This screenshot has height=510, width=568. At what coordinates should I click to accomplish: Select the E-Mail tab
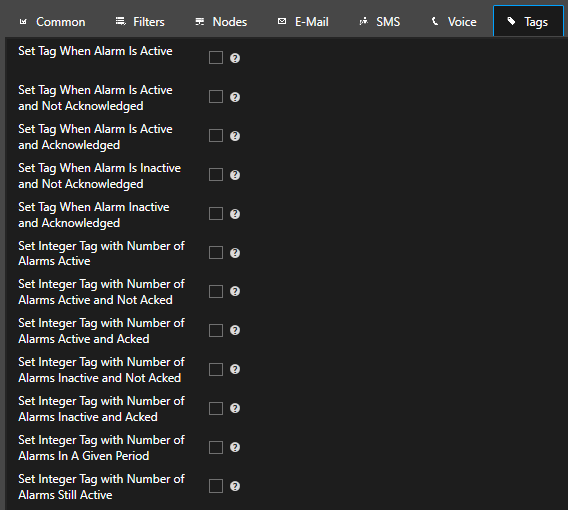pyautogui.click(x=303, y=22)
